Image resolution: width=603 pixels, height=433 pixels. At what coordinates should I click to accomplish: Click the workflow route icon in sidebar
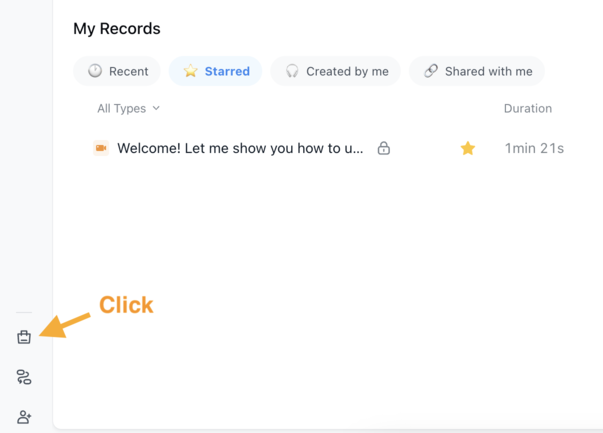pyautogui.click(x=24, y=377)
